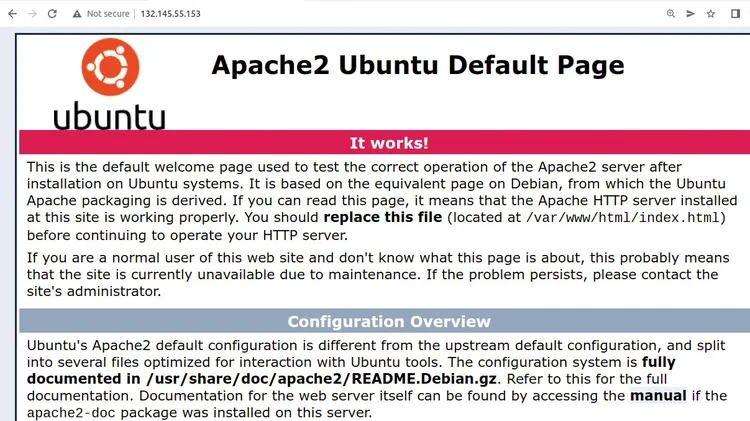Click the /var/www/html/index.html path text
Viewport: 750px width, 421px height.
click(622, 218)
